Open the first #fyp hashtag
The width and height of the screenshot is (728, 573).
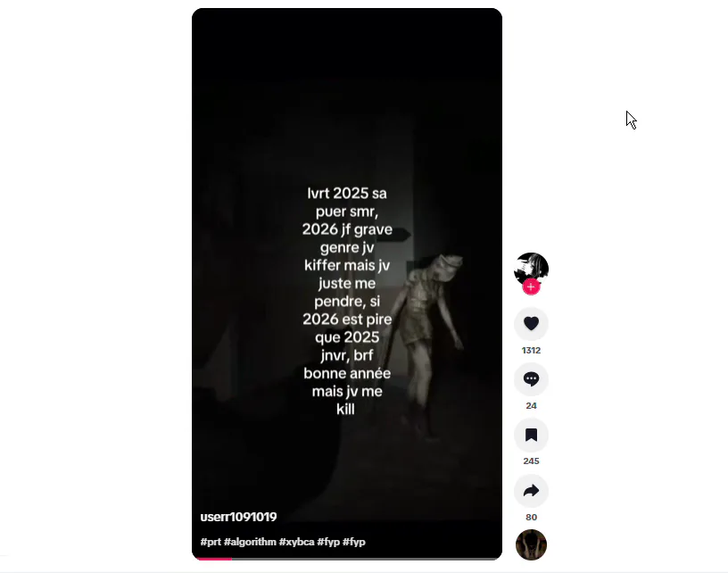click(328, 542)
